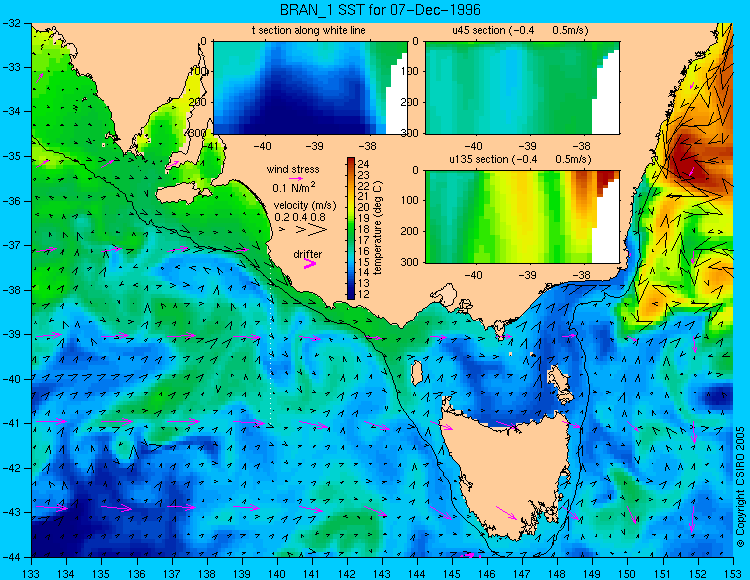Viewport: 750px width, 580px height.
Task: Click the 'wind stress' legend label
Action: click(293, 169)
